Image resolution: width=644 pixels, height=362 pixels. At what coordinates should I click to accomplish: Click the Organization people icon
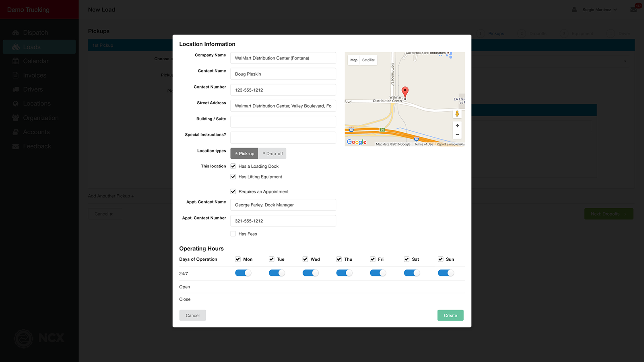click(x=16, y=118)
